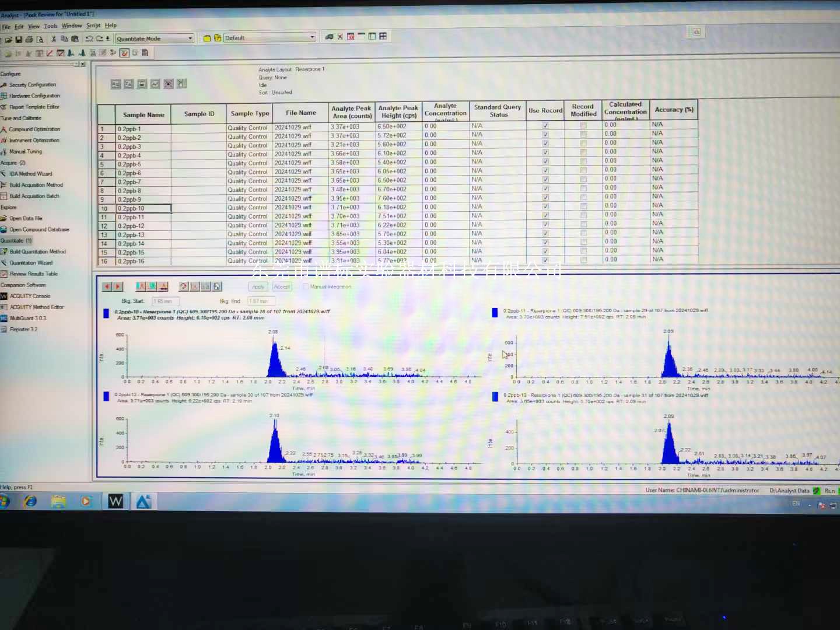Go to the next peak with the right arrow

(x=118, y=286)
